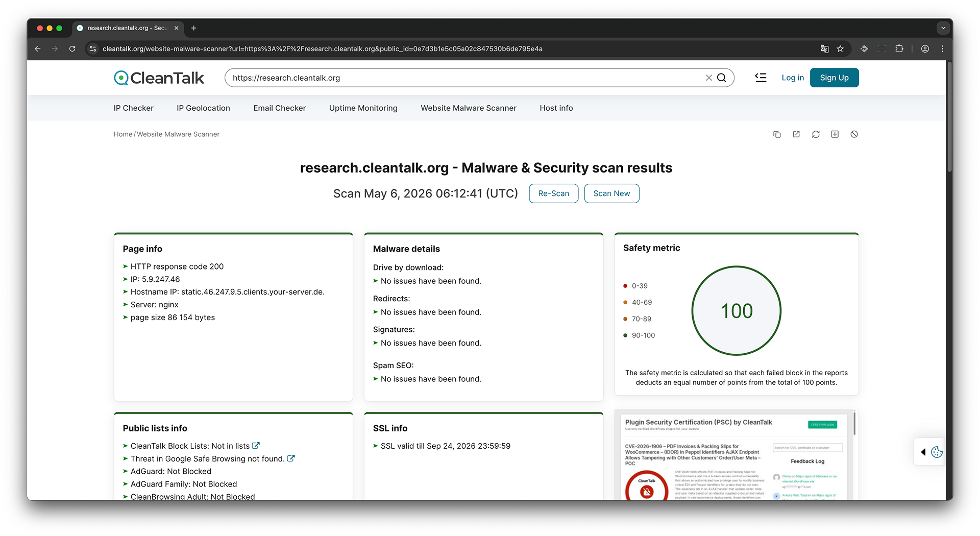The width and height of the screenshot is (980, 536).
Task: Reload the browser page
Action: click(72, 48)
